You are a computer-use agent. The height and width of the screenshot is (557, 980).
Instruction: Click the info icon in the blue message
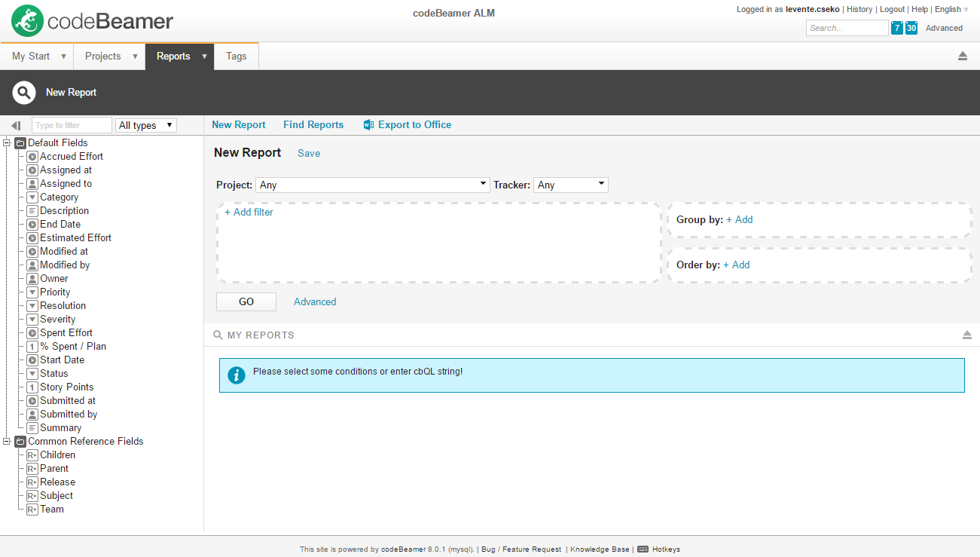coord(237,375)
